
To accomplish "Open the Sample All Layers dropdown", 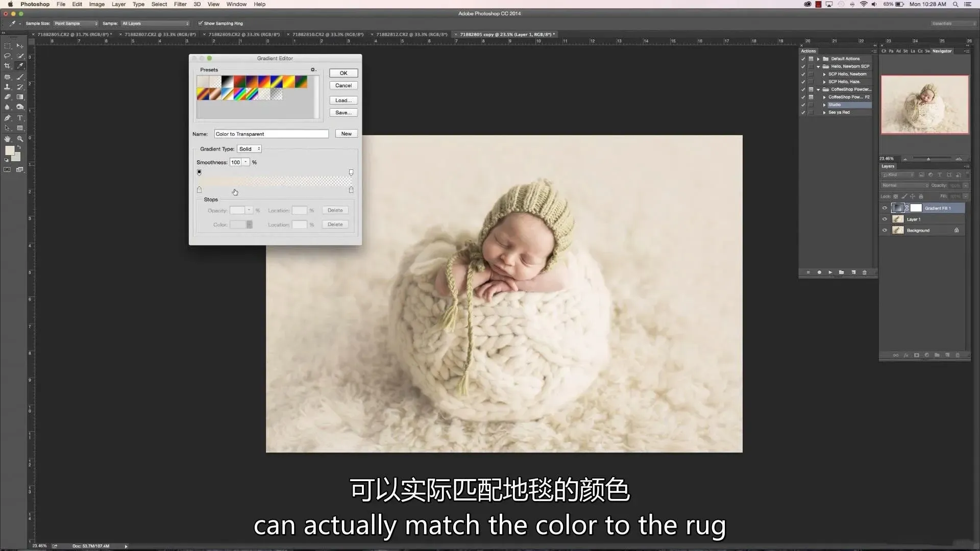I will [155, 23].
